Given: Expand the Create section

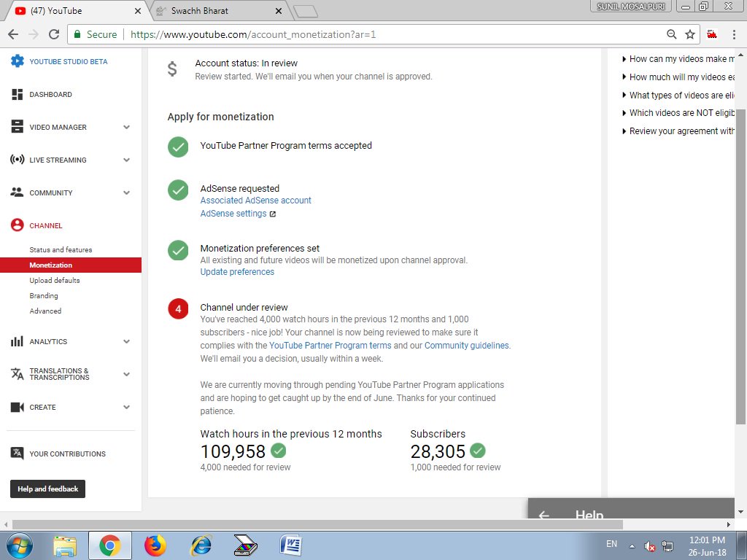Looking at the screenshot, I should pyautogui.click(x=127, y=407).
